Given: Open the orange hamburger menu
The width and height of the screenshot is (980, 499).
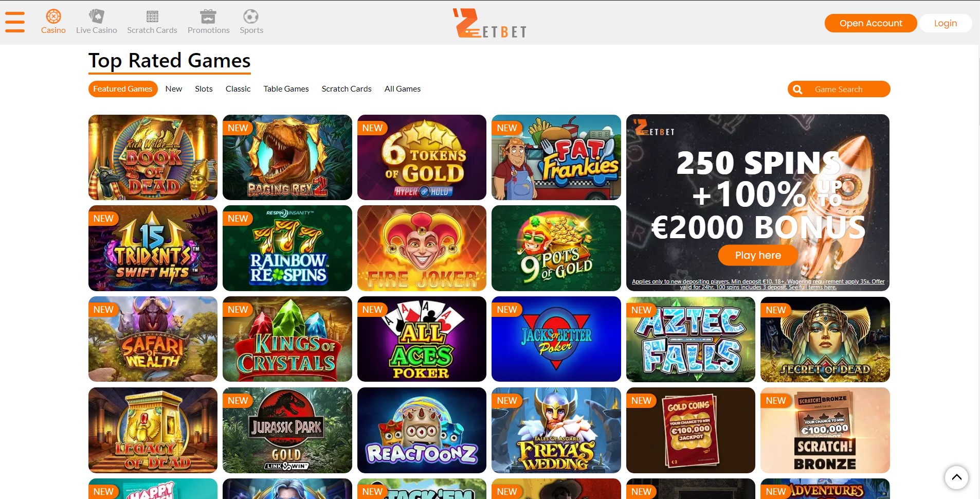Looking at the screenshot, I should (x=15, y=22).
